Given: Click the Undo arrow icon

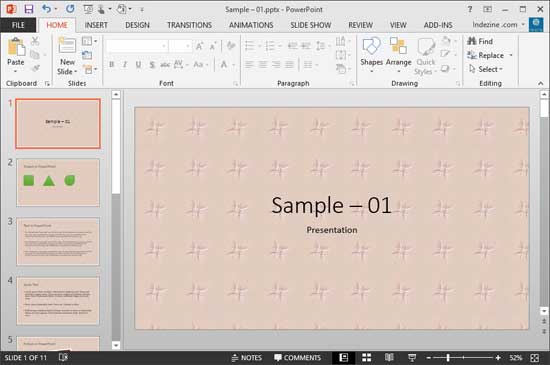Looking at the screenshot, I should (x=46, y=9).
